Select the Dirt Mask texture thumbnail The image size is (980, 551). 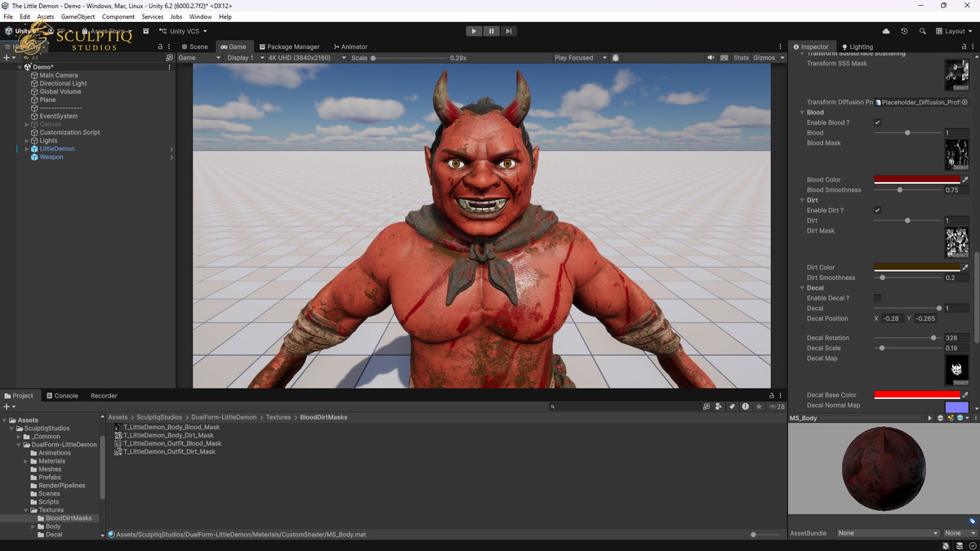(x=956, y=242)
